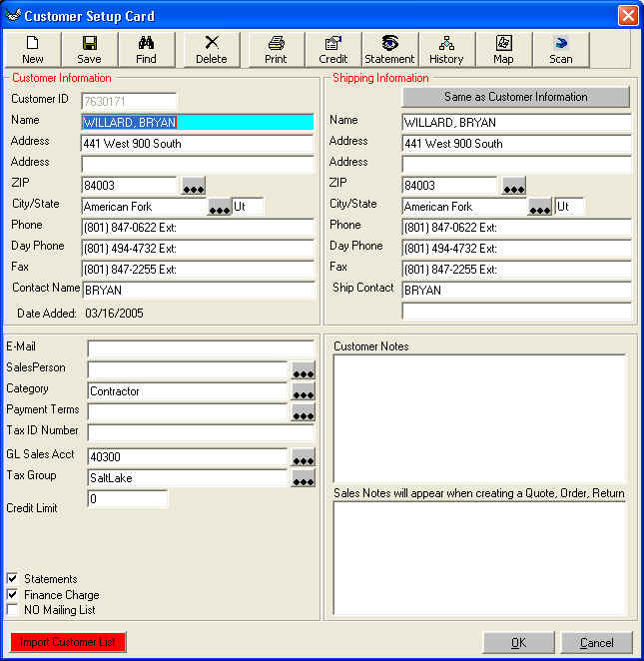Open the customer ZIP lookup button
The image size is (644, 661).
tap(194, 186)
